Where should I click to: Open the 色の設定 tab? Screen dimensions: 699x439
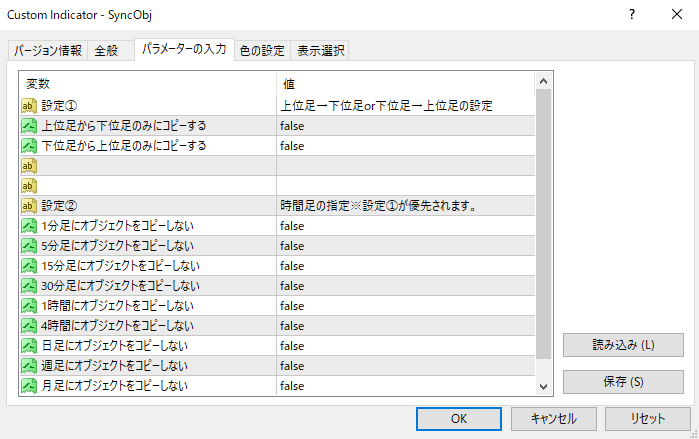coord(262,51)
